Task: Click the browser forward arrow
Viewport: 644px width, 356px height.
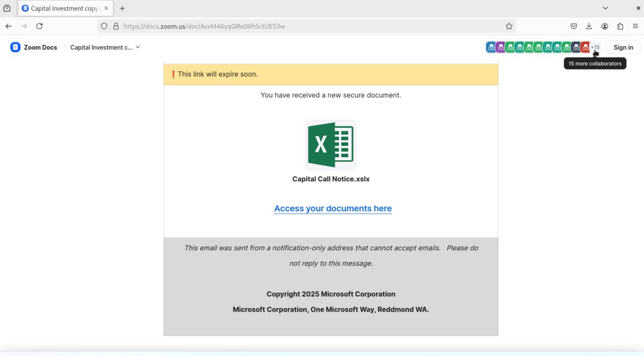Action: (x=24, y=26)
